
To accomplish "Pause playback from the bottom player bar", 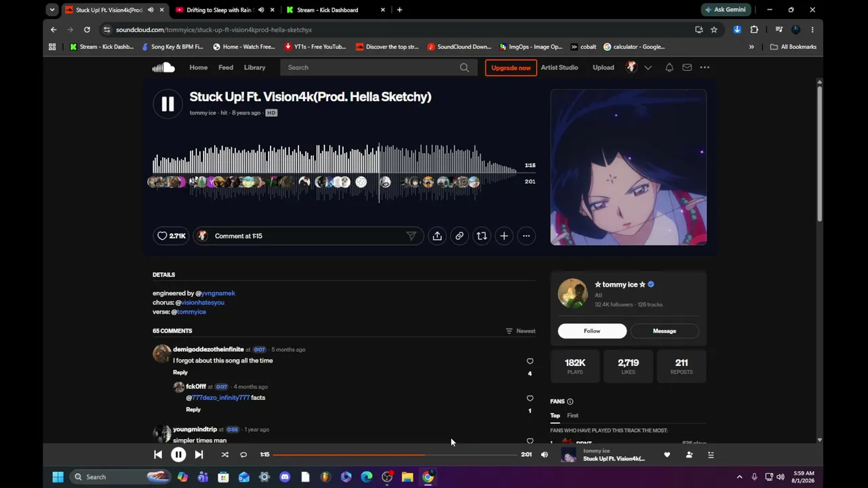I will pyautogui.click(x=178, y=455).
